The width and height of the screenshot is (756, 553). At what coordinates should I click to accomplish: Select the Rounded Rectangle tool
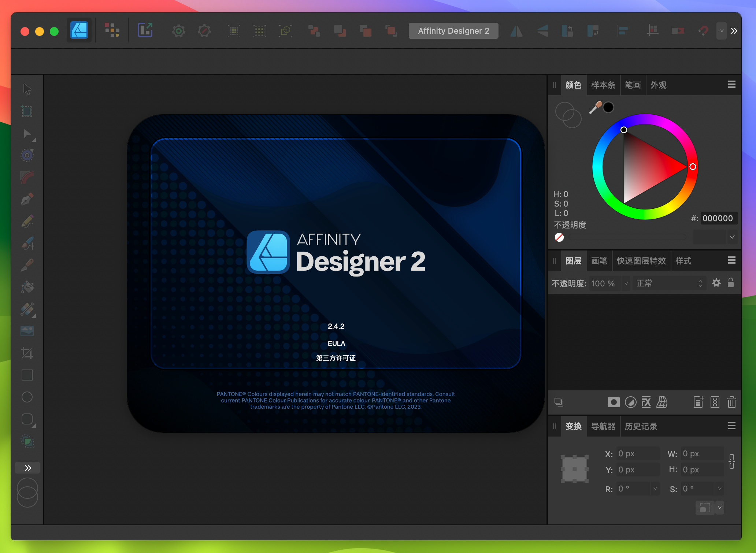tap(27, 419)
